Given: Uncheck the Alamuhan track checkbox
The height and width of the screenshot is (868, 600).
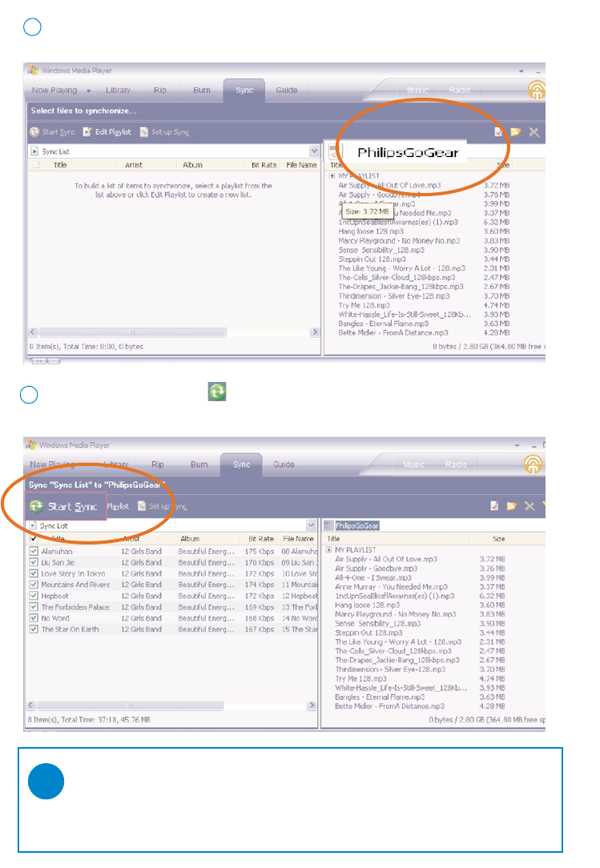Looking at the screenshot, I should coord(34,552).
